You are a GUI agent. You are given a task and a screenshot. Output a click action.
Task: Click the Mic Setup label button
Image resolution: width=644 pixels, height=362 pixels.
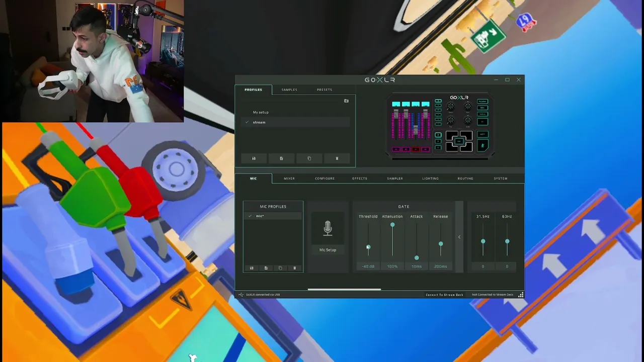pyautogui.click(x=328, y=250)
